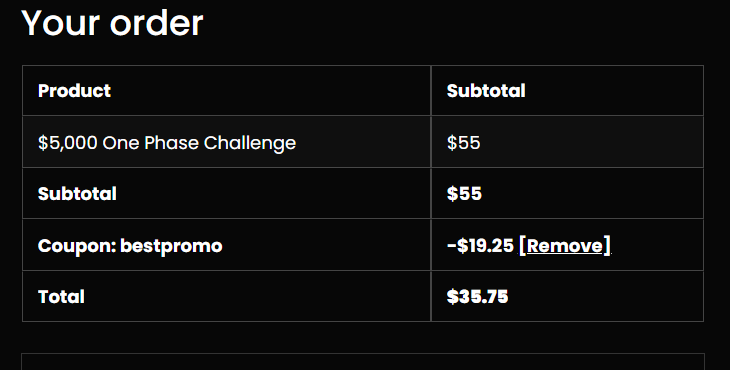Select the $5,000 One Phase Challenge product
The width and height of the screenshot is (730, 370).
point(167,143)
